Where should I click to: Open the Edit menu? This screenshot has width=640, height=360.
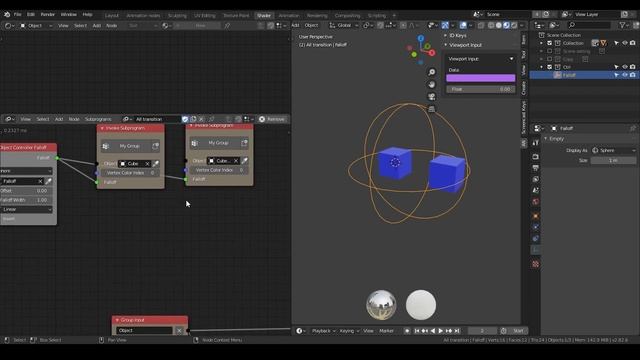tap(31, 14)
